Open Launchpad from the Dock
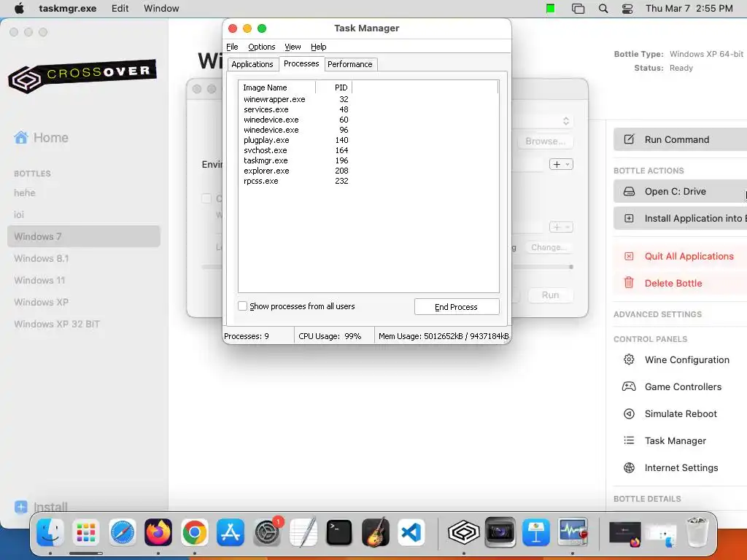The height and width of the screenshot is (560, 747). [86, 532]
